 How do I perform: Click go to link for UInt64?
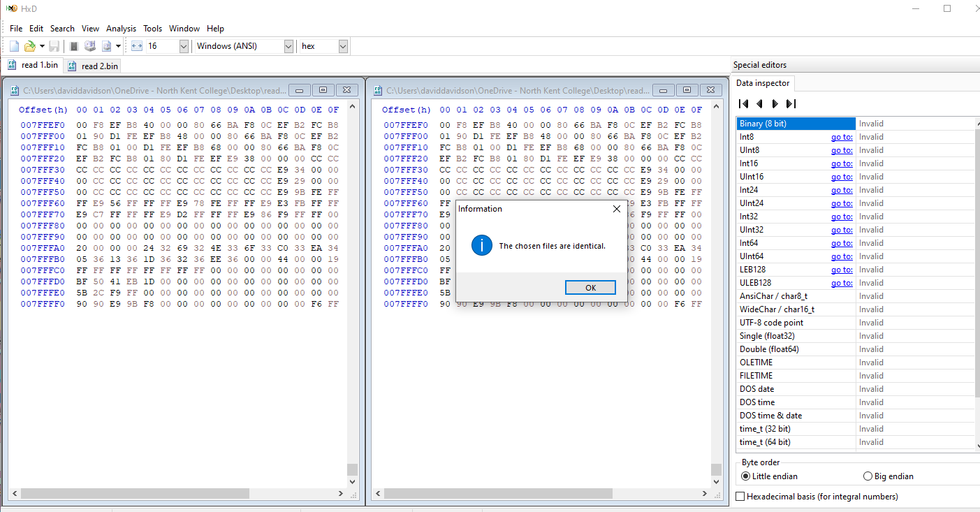[842, 256]
